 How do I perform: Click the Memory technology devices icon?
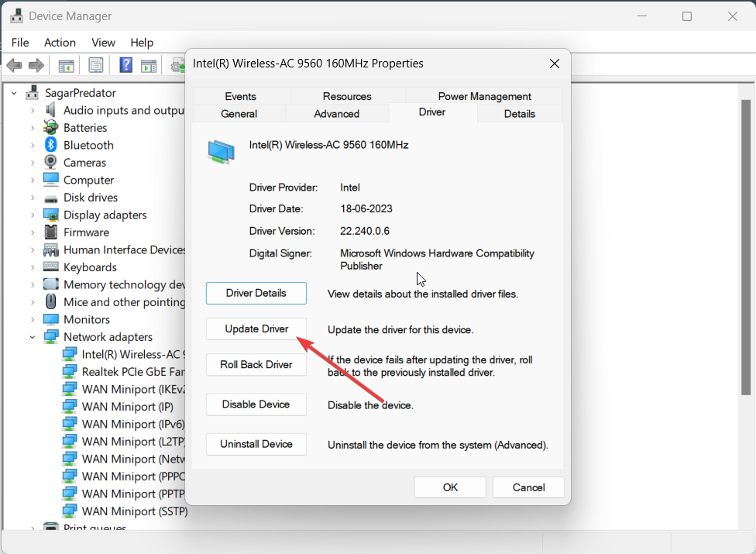coord(50,284)
